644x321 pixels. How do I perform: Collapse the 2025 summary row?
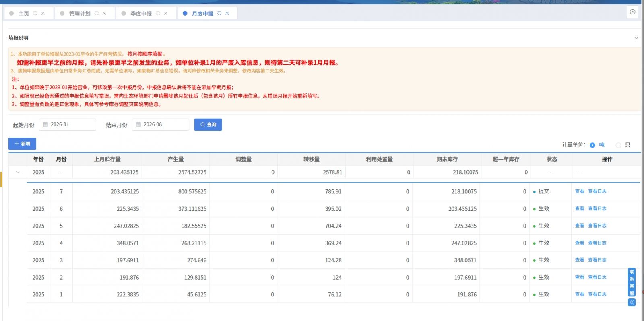pyautogui.click(x=18, y=172)
